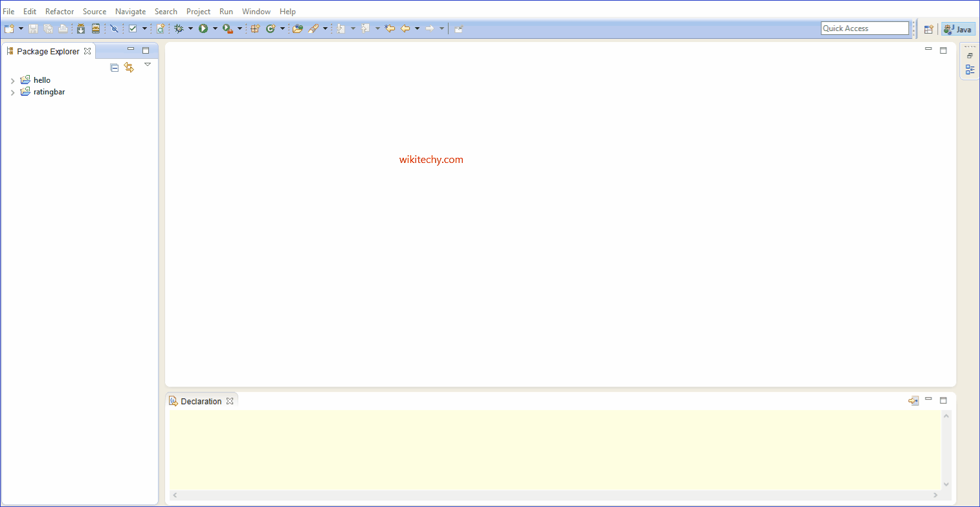The height and width of the screenshot is (507, 980).
Task: Click the New Java Package icon
Action: coord(255,28)
